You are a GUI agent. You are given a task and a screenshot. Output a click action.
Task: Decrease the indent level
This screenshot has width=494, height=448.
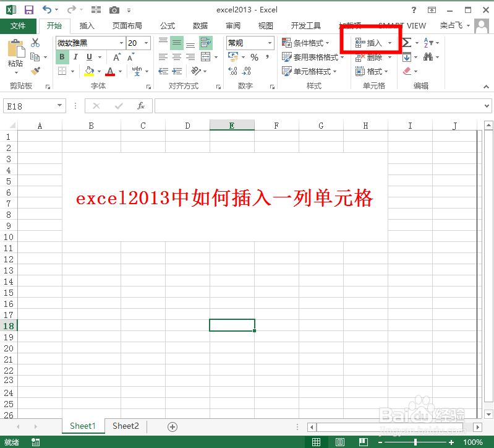pyautogui.click(x=163, y=71)
